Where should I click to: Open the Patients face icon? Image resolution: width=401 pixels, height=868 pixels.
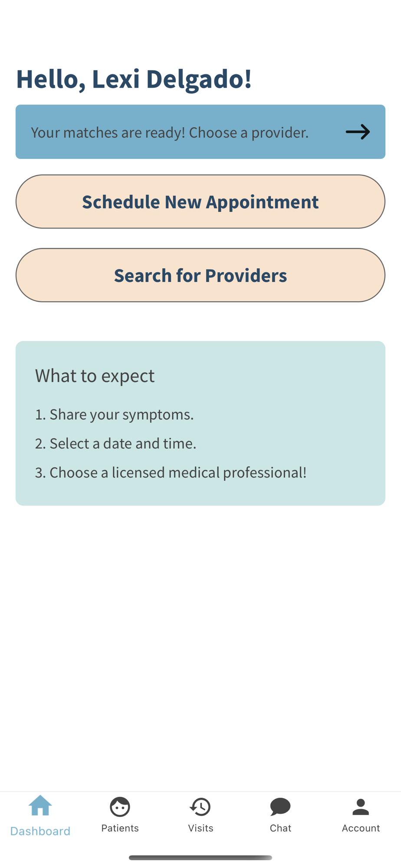coord(120,807)
